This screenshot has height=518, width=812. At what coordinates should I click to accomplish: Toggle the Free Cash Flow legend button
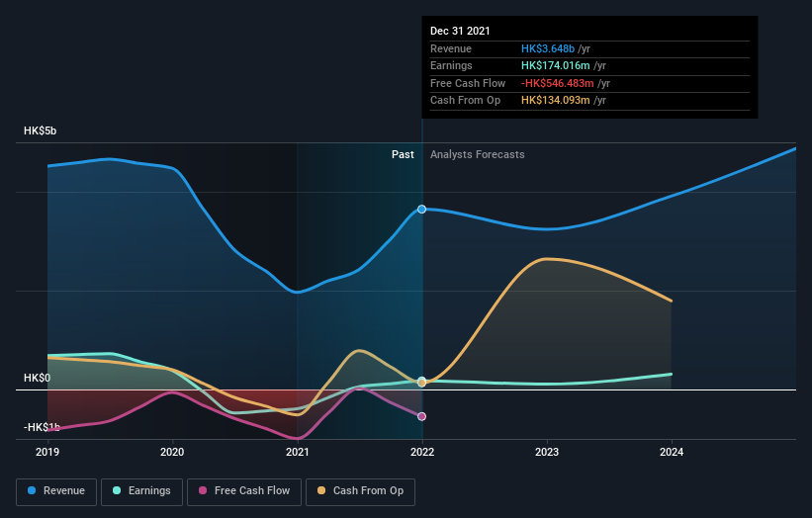tap(244, 491)
